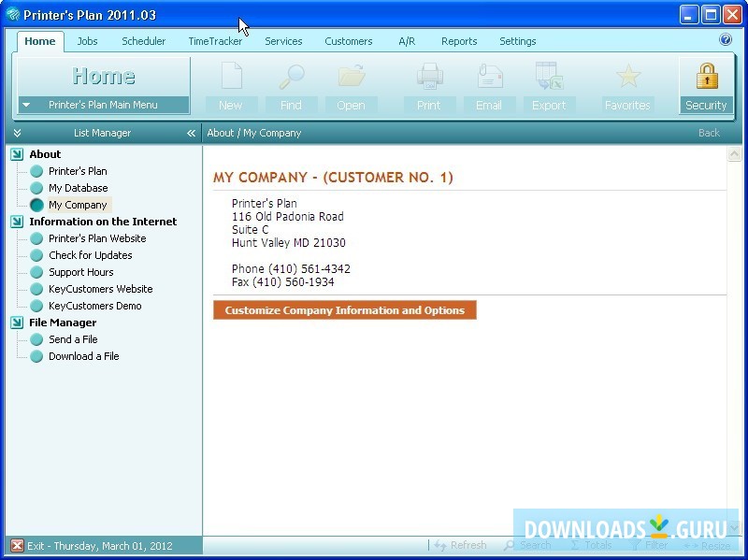The width and height of the screenshot is (748, 560).
Task: Click the Open button label
Action: point(352,105)
